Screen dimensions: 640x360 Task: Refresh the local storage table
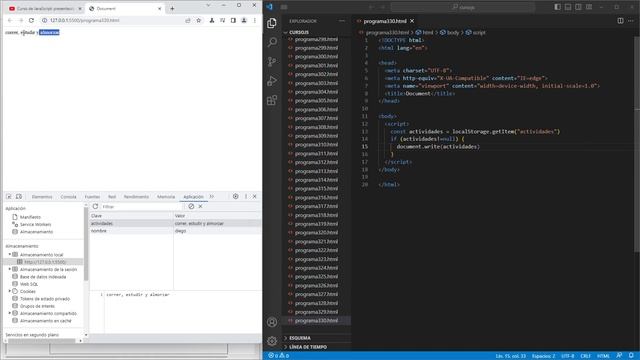[95, 207]
